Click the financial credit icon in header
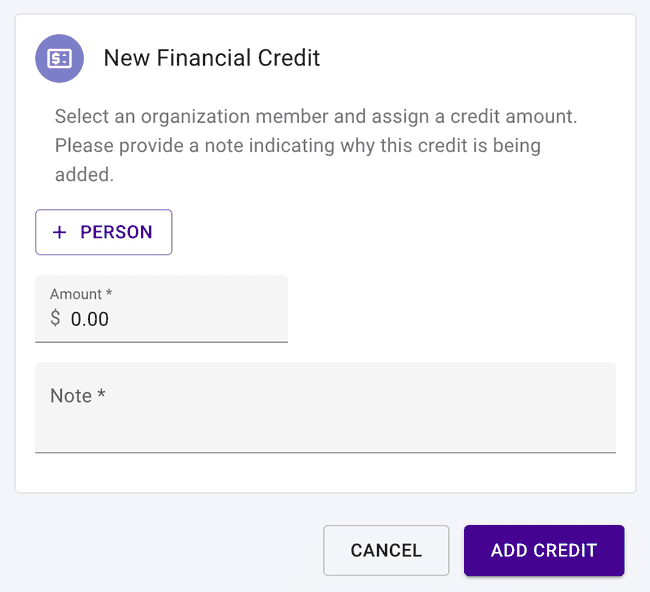 coord(59,58)
